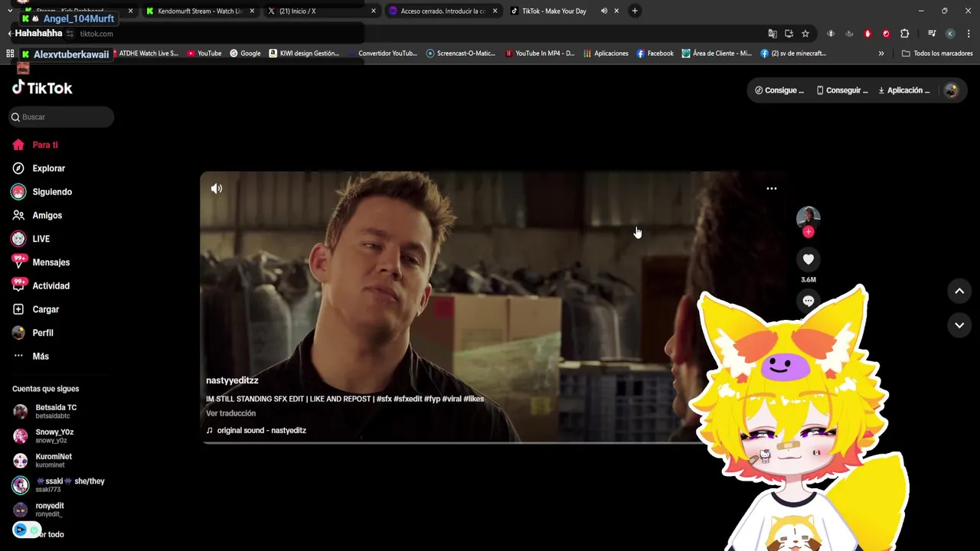Viewport: 980px width, 551px height.
Task: Follow the author with the red plus
Action: [808, 232]
